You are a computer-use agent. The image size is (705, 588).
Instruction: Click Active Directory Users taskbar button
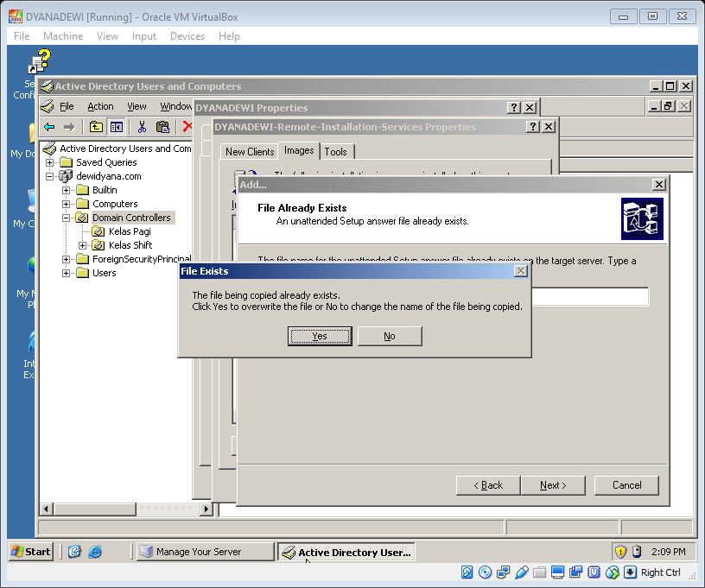coord(346,552)
